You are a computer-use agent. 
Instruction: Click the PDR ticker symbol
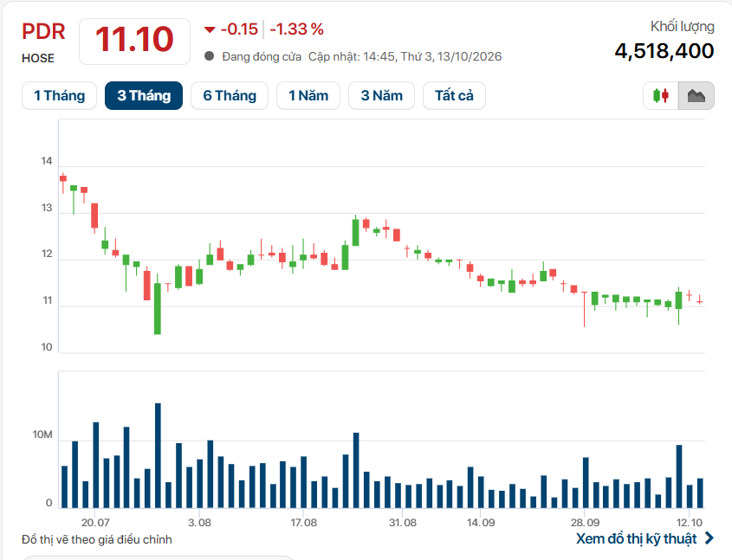tap(43, 32)
